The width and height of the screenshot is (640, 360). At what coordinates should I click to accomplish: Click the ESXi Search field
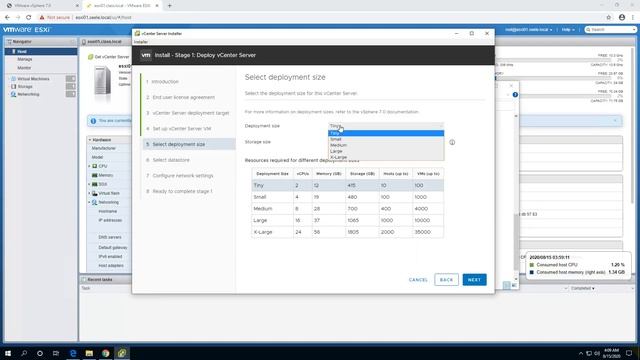[x=611, y=30]
